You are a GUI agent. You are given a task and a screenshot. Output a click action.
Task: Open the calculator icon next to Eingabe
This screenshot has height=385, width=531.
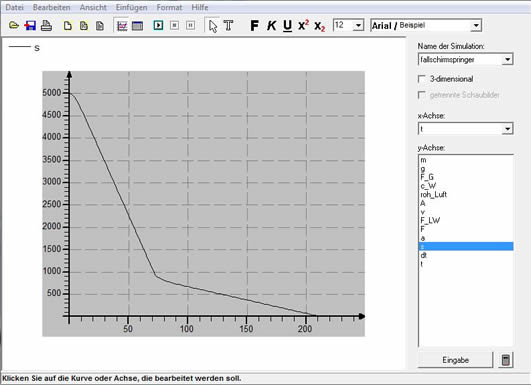pyautogui.click(x=506, y=360)
